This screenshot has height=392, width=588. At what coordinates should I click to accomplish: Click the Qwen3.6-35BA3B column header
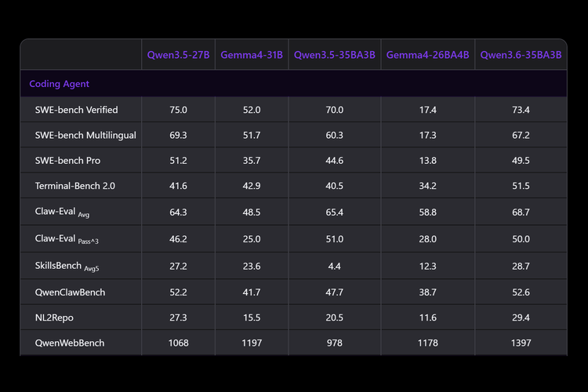pos(521,55)
